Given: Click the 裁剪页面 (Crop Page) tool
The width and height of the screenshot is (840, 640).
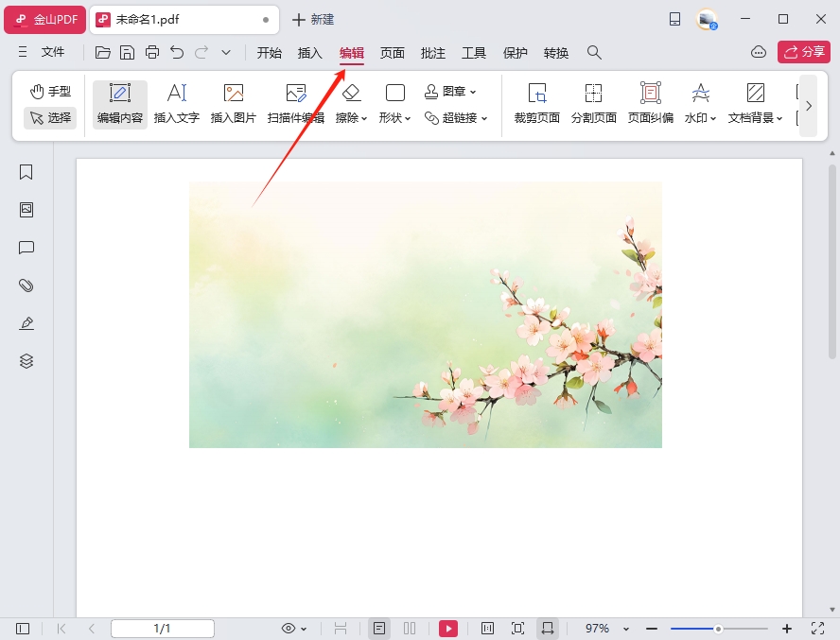Looking at the screenshot, I should (537, 104).
